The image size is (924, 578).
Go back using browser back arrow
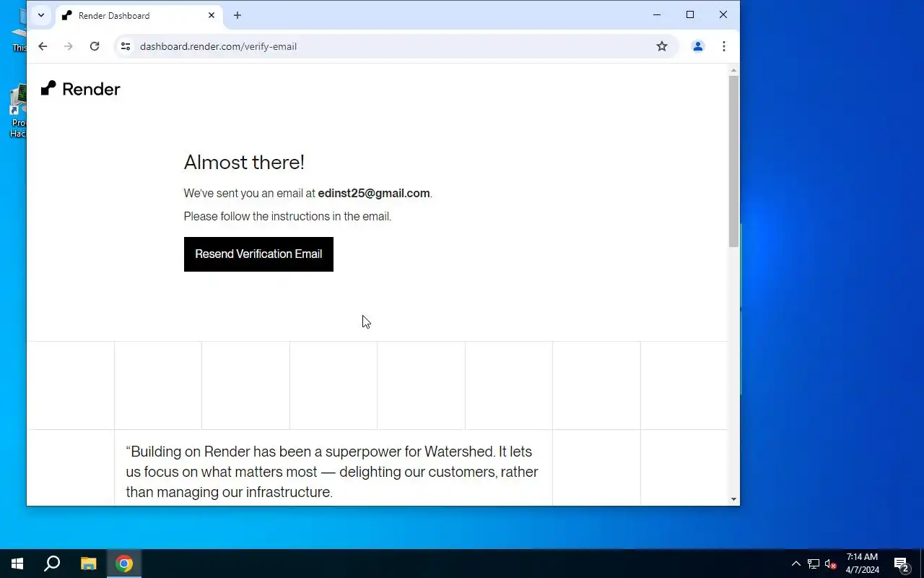(x=43, y=46)
